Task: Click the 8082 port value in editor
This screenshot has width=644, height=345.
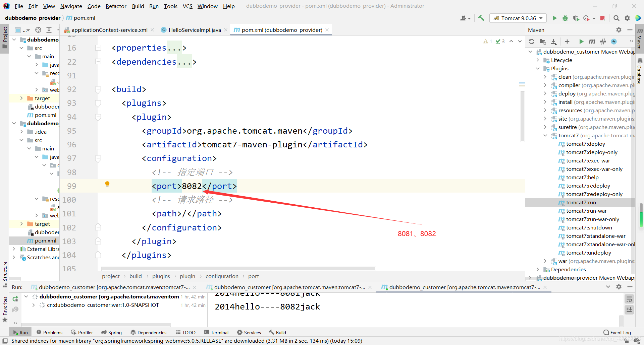Action: pyautogui.click(x=192, y=186)
